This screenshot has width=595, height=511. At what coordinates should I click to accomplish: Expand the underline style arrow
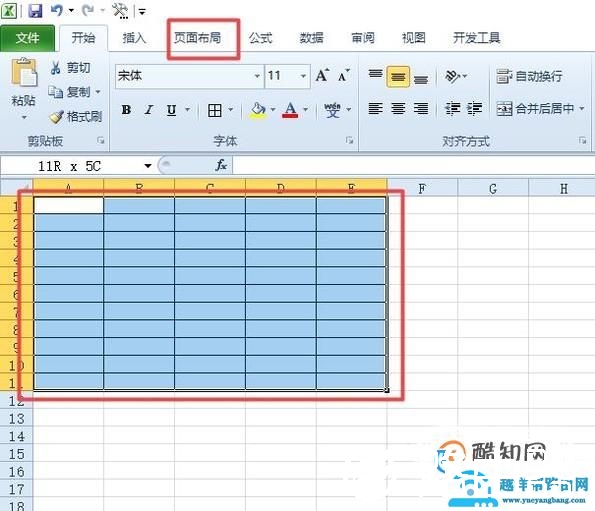[x=187, y=110]
